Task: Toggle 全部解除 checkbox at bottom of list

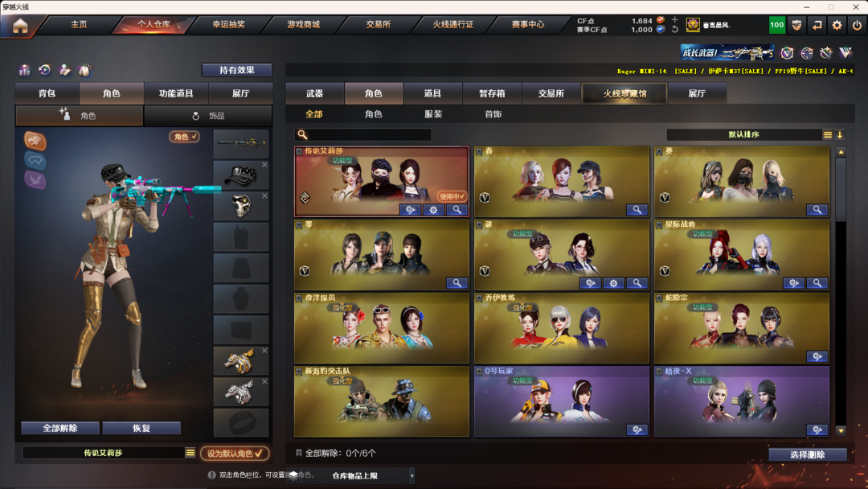Action: pyautogui.click(x=299, y=453)
